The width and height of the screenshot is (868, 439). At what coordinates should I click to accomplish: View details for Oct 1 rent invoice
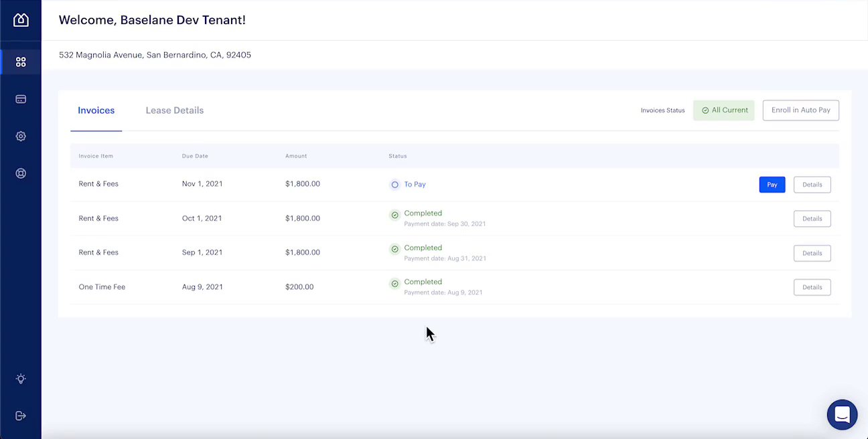click(x=812, y=219)
